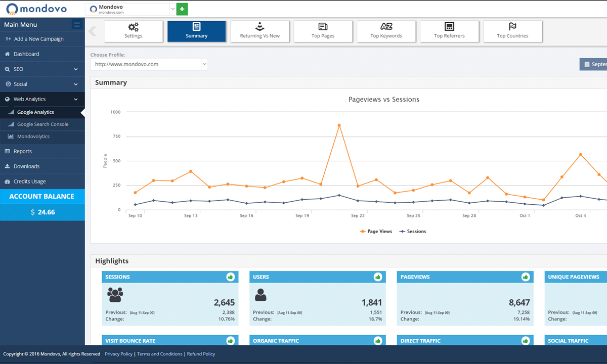Collapse the Web Analytics menu section
607x364 pixels.
coord(42,100)
